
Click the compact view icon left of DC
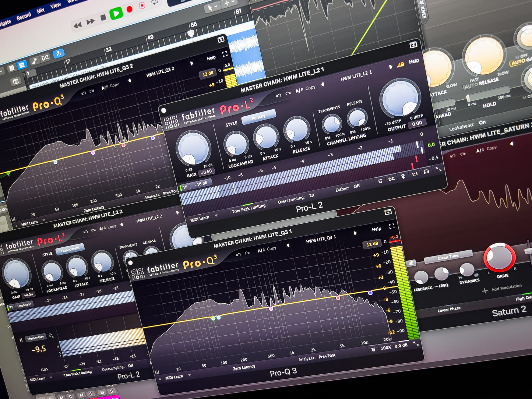(x=380, y=181)
